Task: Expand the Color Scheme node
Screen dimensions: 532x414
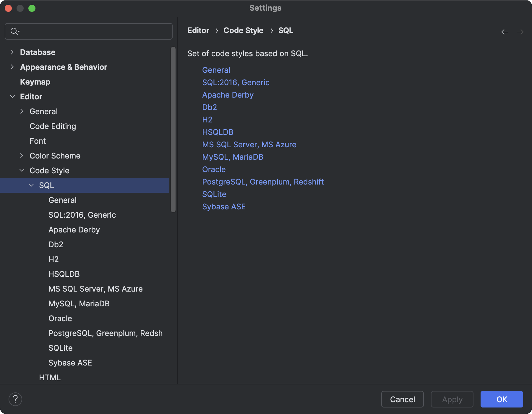Action: (22, 156)
